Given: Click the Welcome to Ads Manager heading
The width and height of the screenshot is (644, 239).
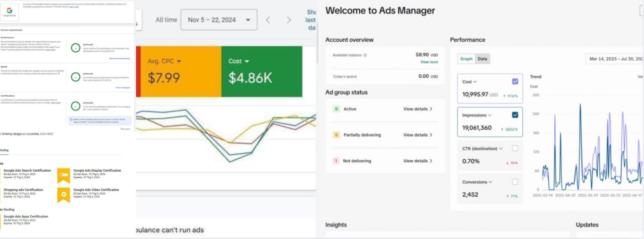Looking at the screenshot, I should coord(380,11).
